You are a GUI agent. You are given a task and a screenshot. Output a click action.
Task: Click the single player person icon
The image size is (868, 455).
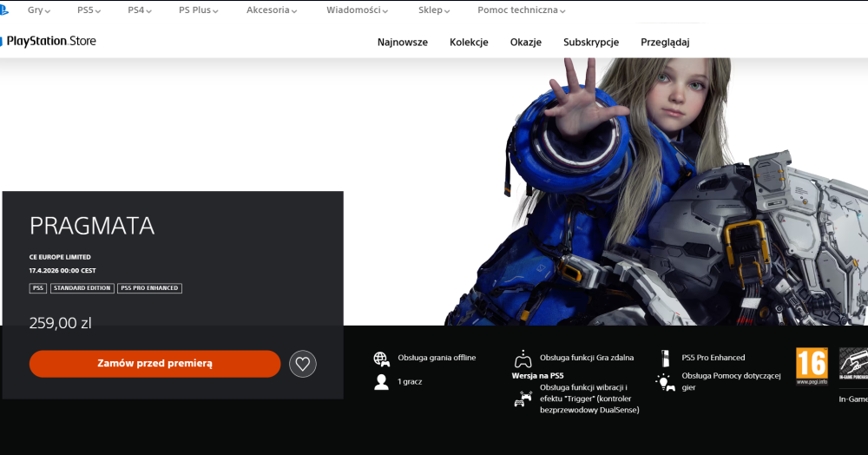click(x=381, y=382)
